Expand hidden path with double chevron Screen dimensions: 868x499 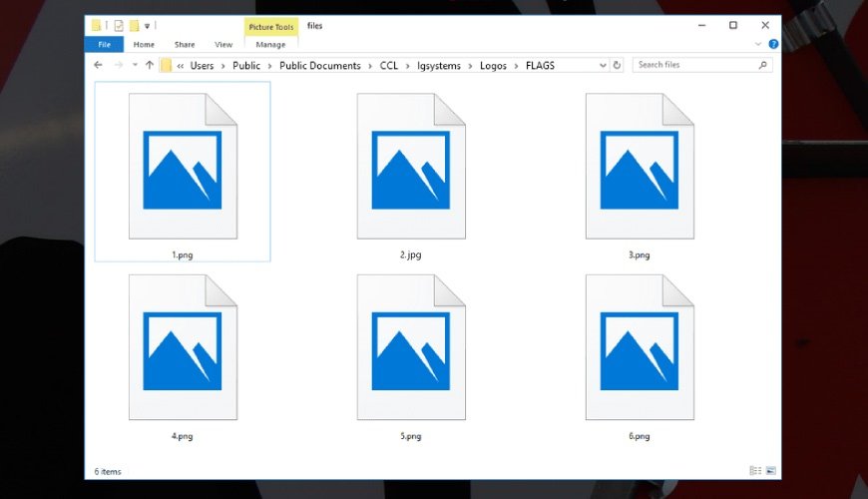click(181, 66)
